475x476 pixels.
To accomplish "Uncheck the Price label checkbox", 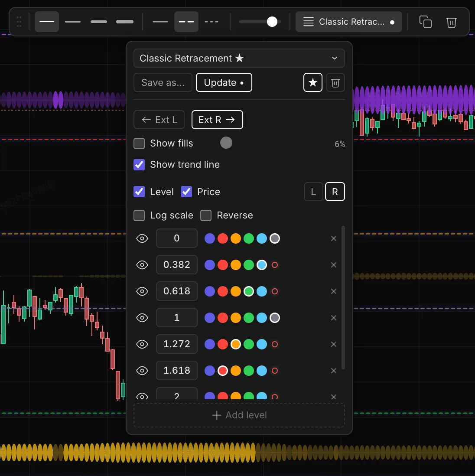I will pos(186,192).
